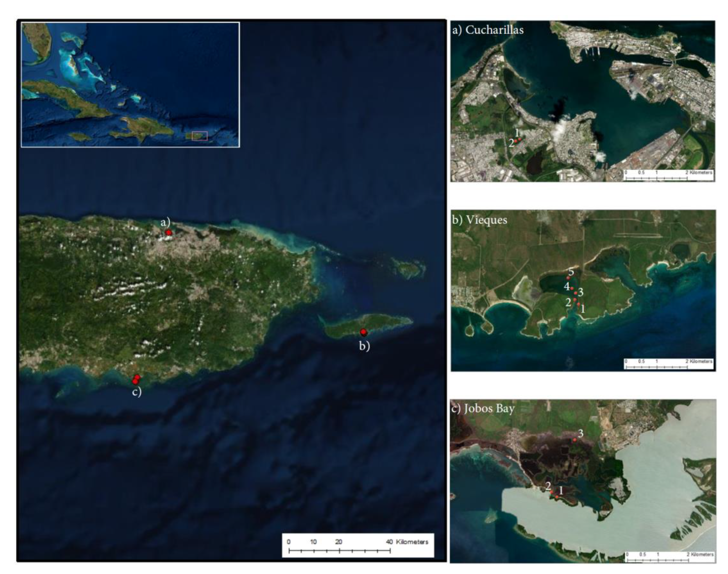728x574 pixels.
Task: Click the "a) Cucharillas" panel title
Action: (488, 30)
